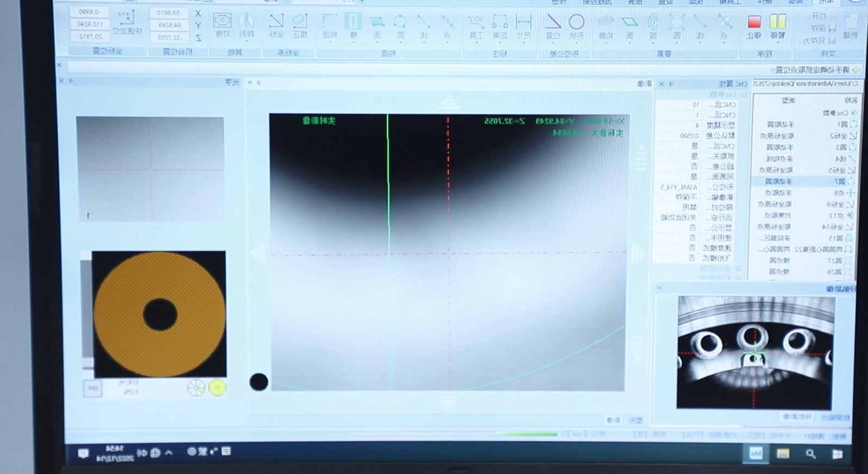
Task: Open the dropdown arrow under 阵列
Action: 247,42
